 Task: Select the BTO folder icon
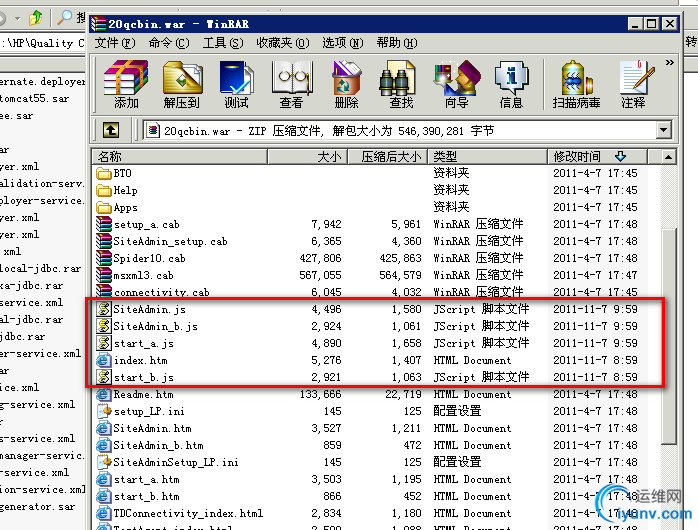pos(104,173)
